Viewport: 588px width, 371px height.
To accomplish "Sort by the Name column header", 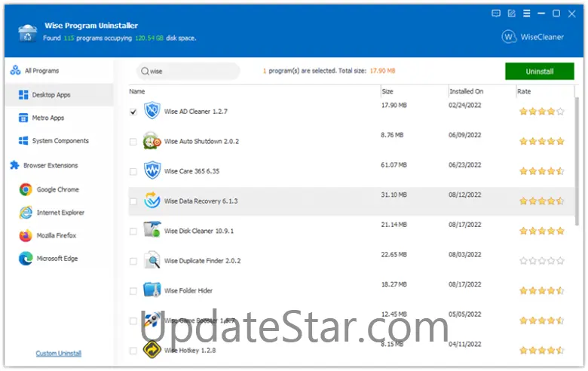I will [137, 91].
